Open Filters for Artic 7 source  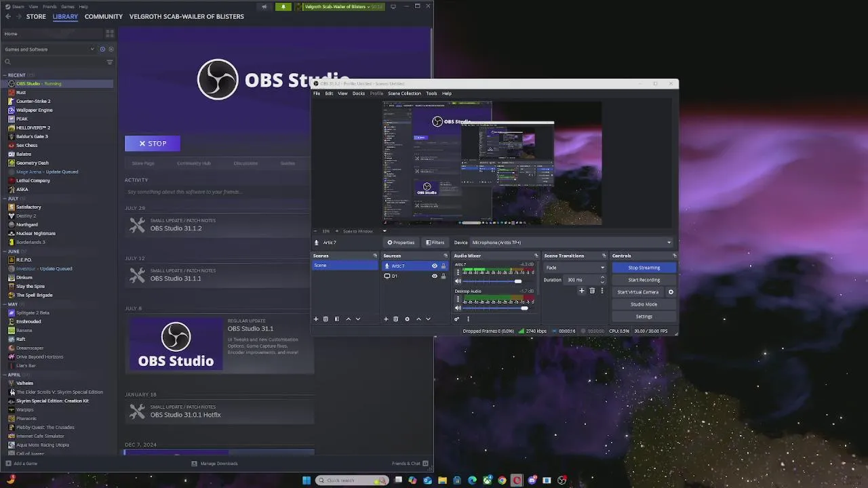click(x=435, y=243)
